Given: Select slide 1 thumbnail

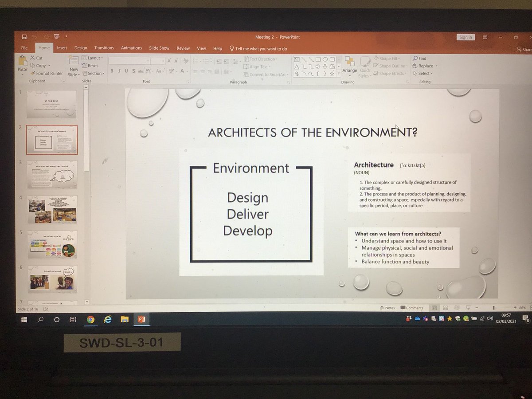Looking at the screenshot, I should [x=51, y=105].
